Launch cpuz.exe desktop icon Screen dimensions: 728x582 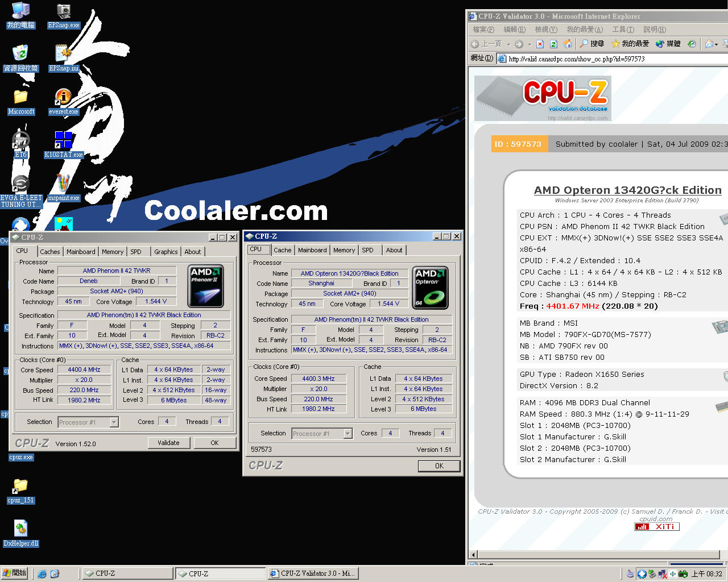(x=21, y=457)
